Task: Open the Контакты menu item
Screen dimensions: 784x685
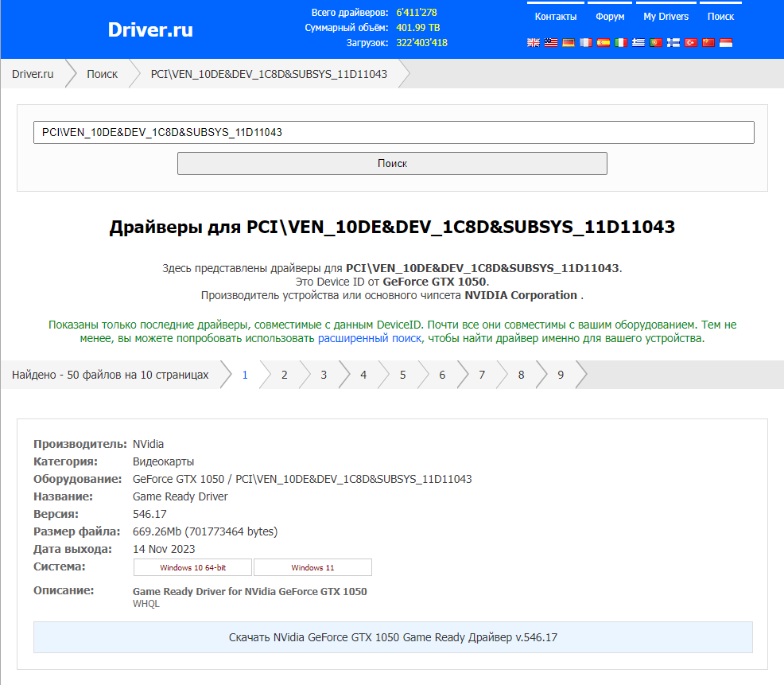Action: click(x=556, y=17)
